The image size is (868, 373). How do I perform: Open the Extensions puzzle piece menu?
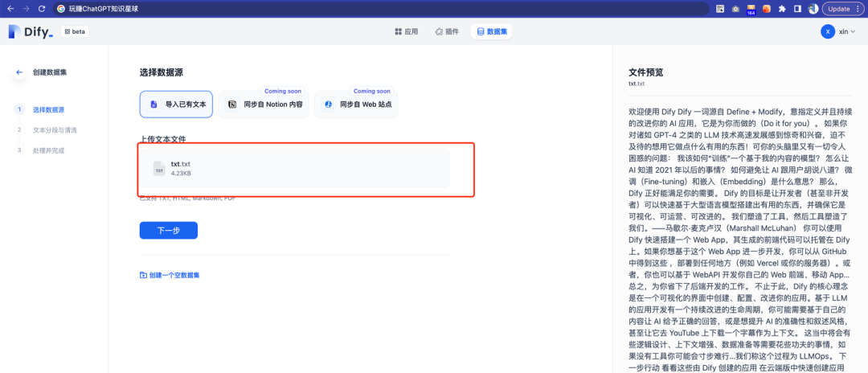[782, 9]
